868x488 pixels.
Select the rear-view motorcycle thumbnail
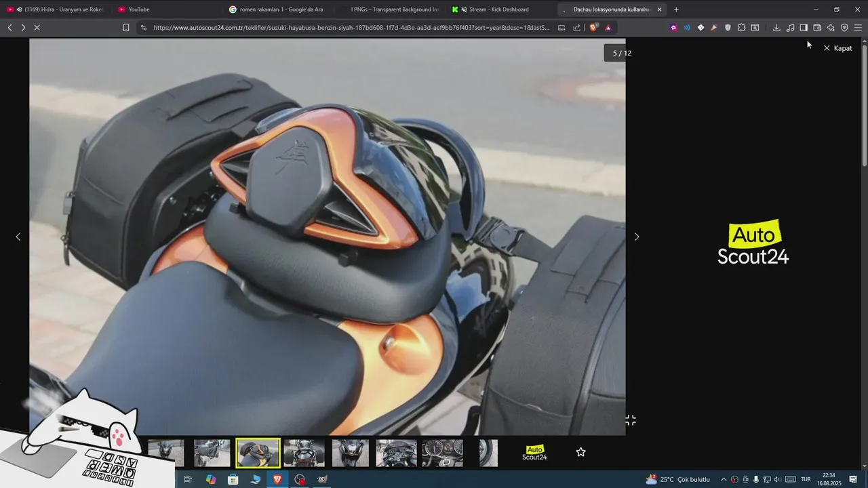pos(304,453)
